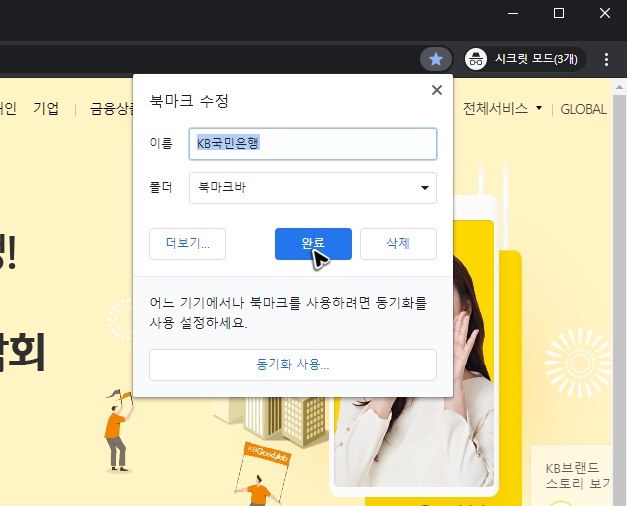This screenshot has height=506, width=627.
Task: Open the incognito mode indicator (시크릿 모드)
Action: coord(525,59)
